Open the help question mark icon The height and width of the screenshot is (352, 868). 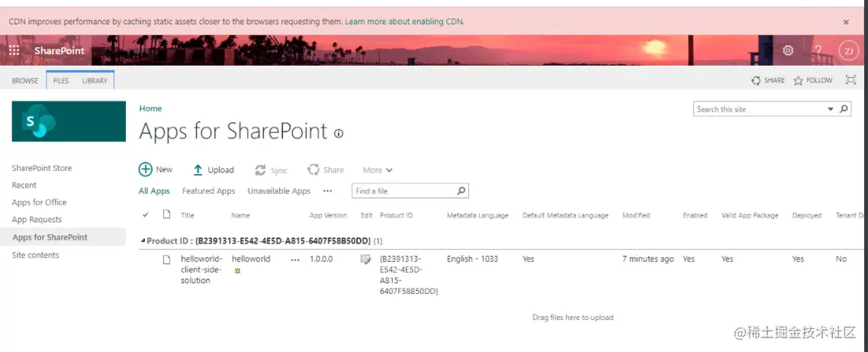(x=818, y=50)
